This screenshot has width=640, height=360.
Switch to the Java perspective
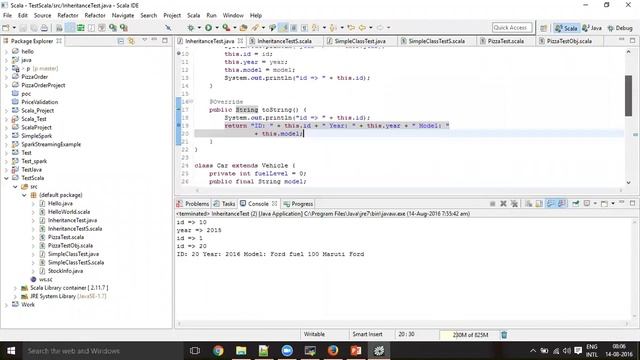[592, 28]
